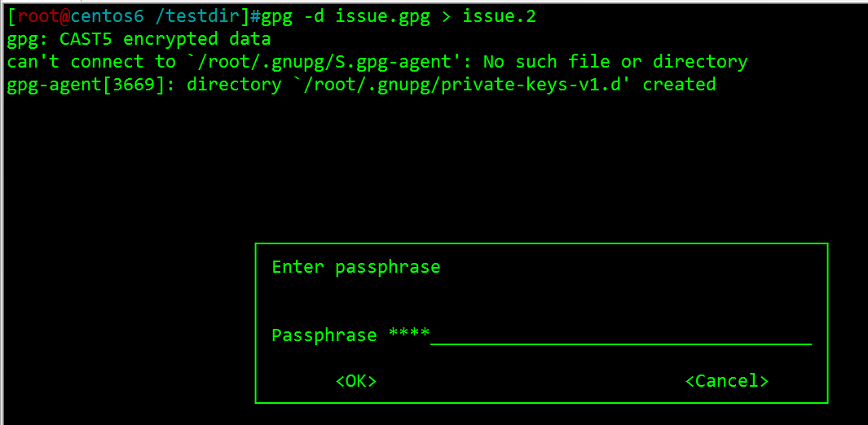This screenshot has width=868, height=425.
Task: Click the "issue.gpg" filename in the command
Action: tap(382, 18)
